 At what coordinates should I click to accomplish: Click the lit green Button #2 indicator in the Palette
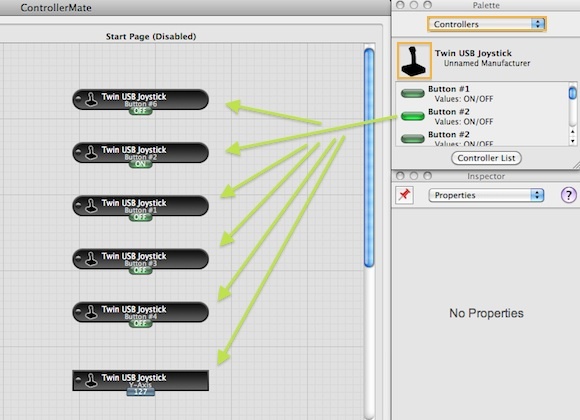[412, 116]
